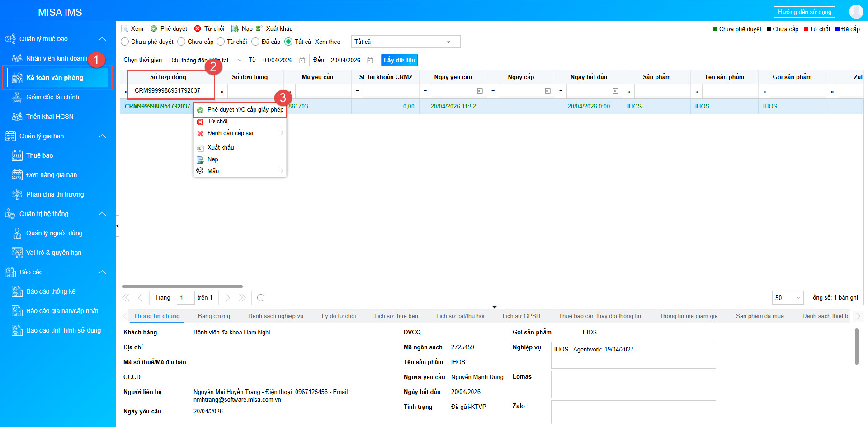Open Giám đốc tài chính in sidebar
Image resolution: width=868 pixels, height=431 pixels.
tap(52, 97)
